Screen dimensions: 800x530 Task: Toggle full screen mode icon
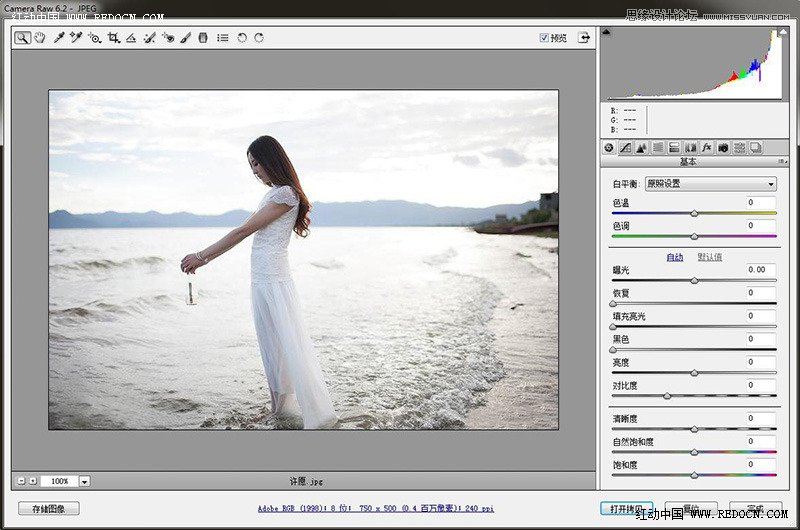[583, 38]
